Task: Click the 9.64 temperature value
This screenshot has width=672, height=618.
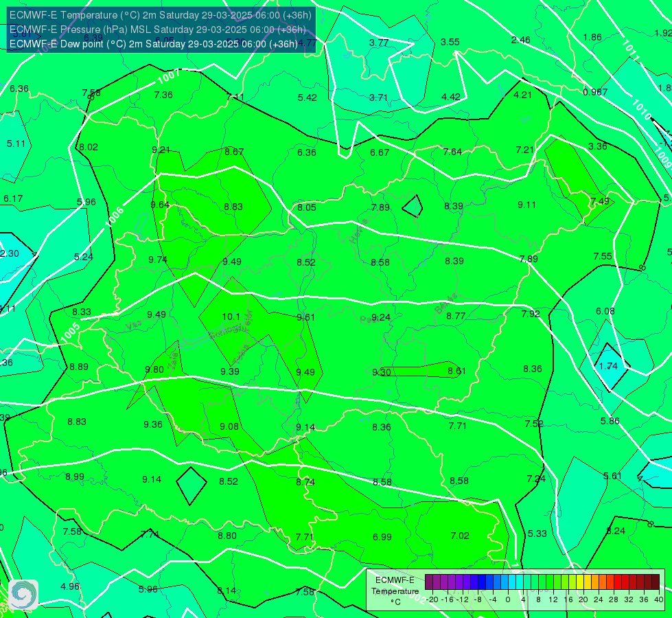Action: coord(161,205)
